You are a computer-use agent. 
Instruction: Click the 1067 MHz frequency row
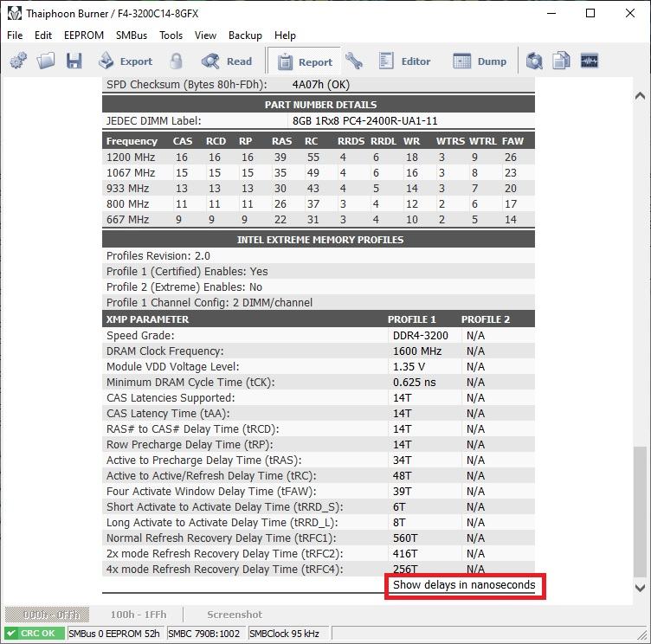click(319, 173)
